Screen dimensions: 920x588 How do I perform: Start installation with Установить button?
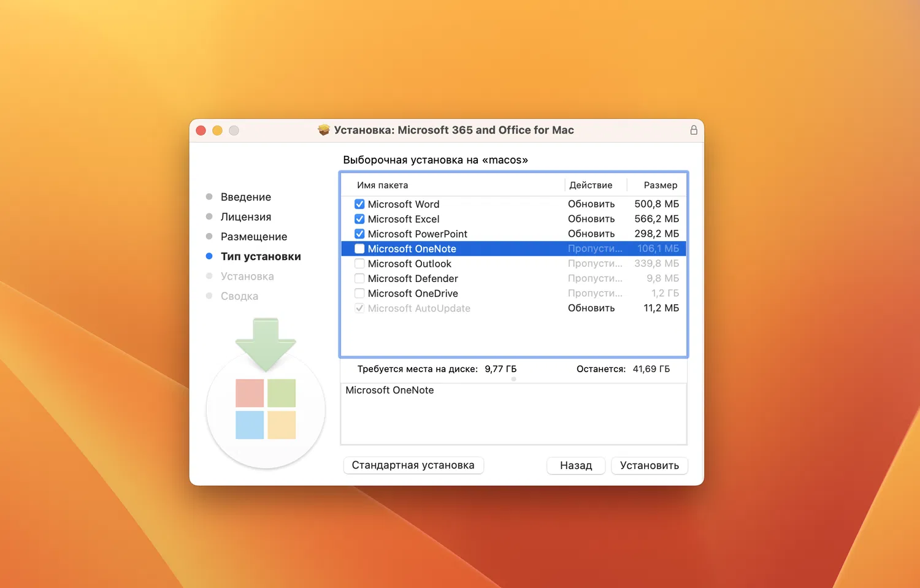650,465
